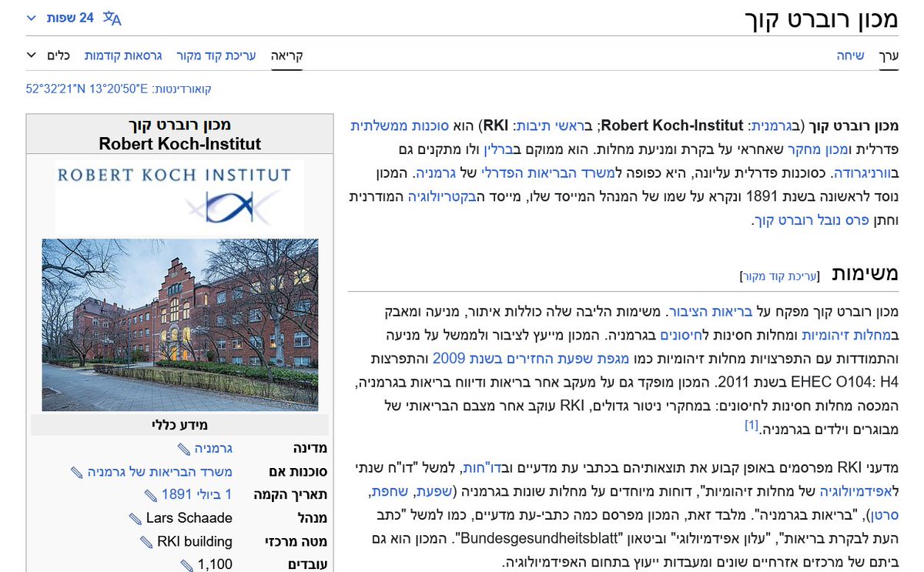Follow the 1891 year link in infobox
Image resolution: width=924 pixels, height=572 pixels.
(178, 494)
